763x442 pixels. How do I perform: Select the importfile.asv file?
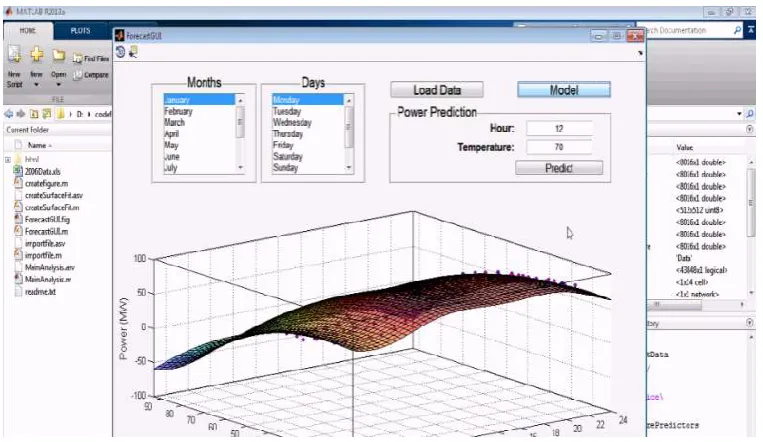45,243
